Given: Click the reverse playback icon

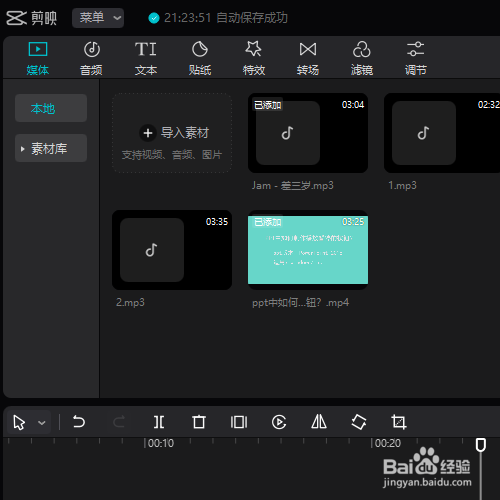Looking at the screenshot, I should 279,422.
